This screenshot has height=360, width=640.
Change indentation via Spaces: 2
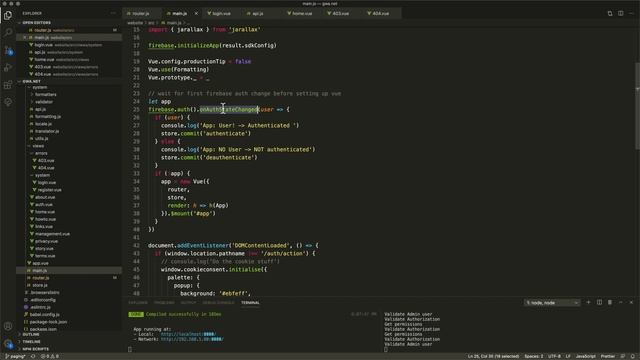tap(533, 356)
